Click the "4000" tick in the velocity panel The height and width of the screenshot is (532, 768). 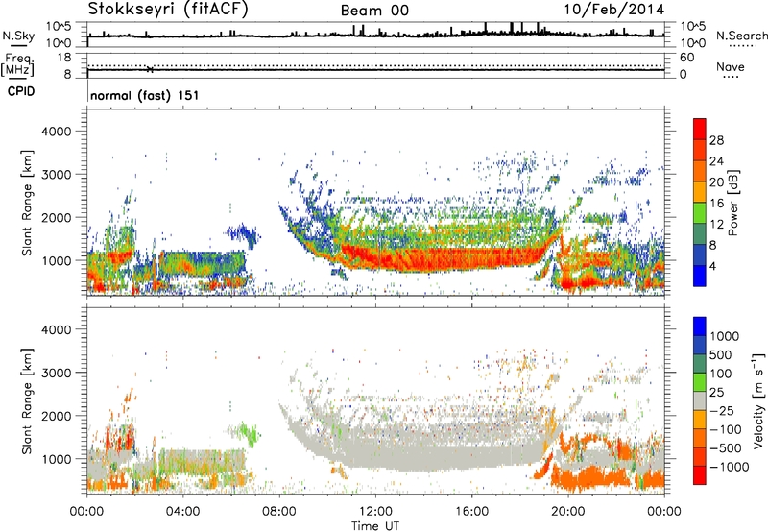tap(57, 329)
